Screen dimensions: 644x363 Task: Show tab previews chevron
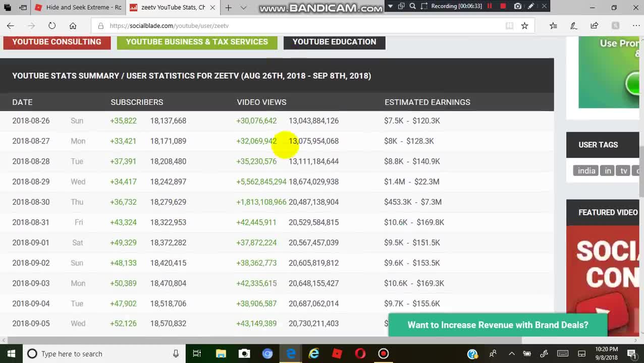coord(243,8)
